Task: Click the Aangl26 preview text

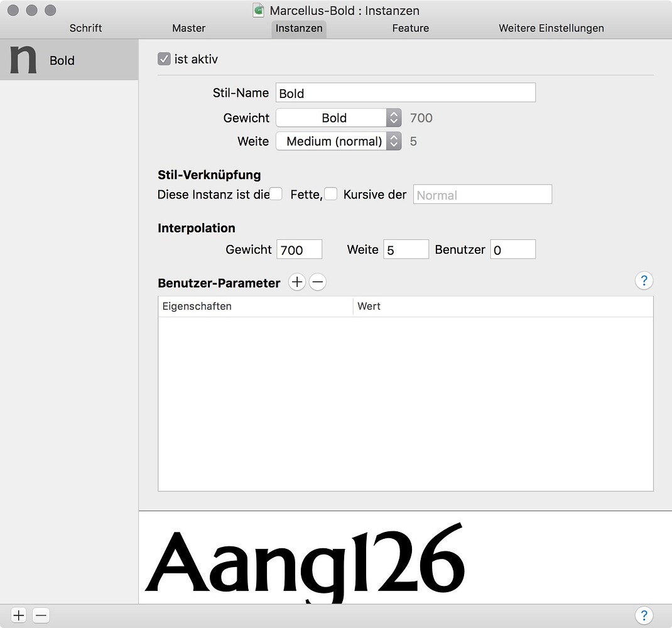Action: click(305, 561)
